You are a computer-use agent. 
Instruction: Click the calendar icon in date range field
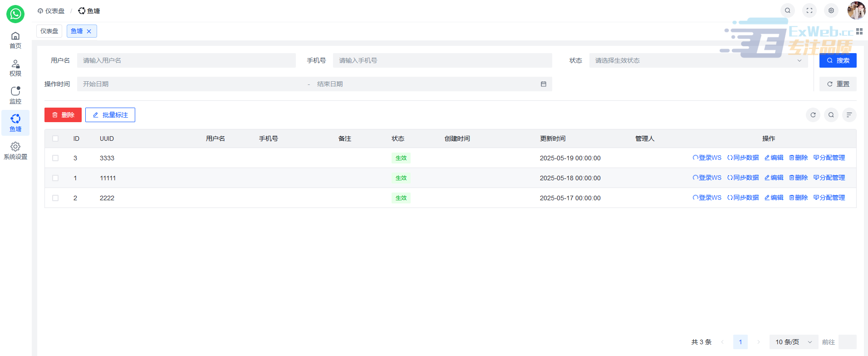[543, 84]
